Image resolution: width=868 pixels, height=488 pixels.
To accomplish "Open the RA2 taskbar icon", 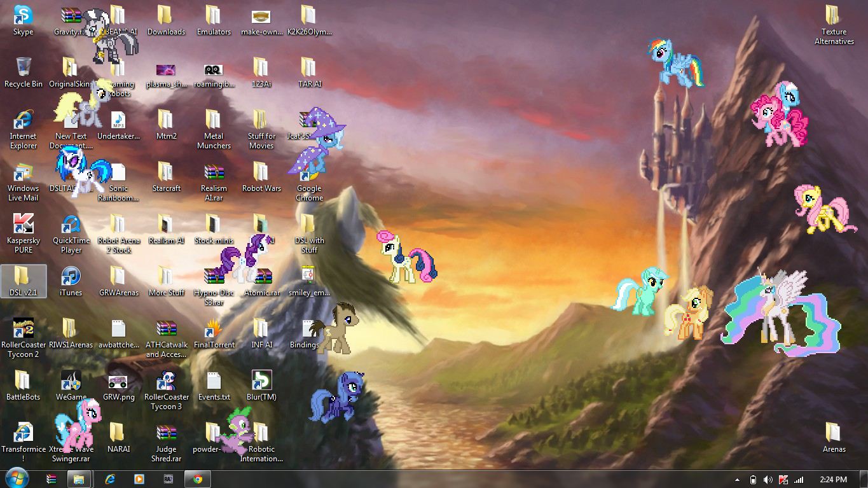I will 169,479.
